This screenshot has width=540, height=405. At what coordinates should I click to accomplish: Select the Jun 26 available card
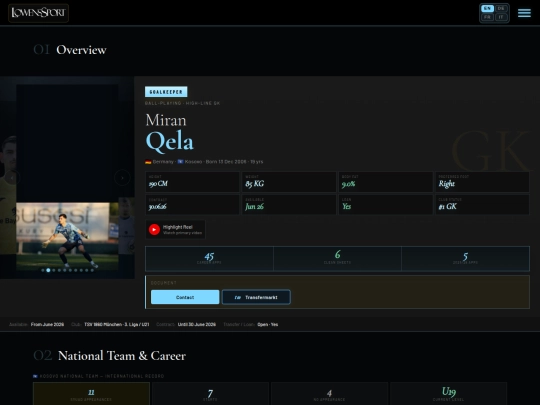click(289, 205)
